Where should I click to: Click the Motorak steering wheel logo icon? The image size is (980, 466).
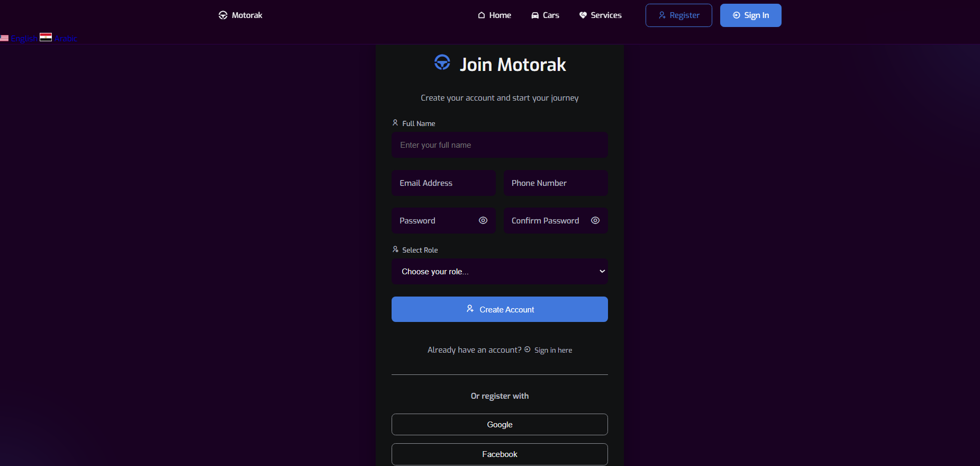[223, 15]
